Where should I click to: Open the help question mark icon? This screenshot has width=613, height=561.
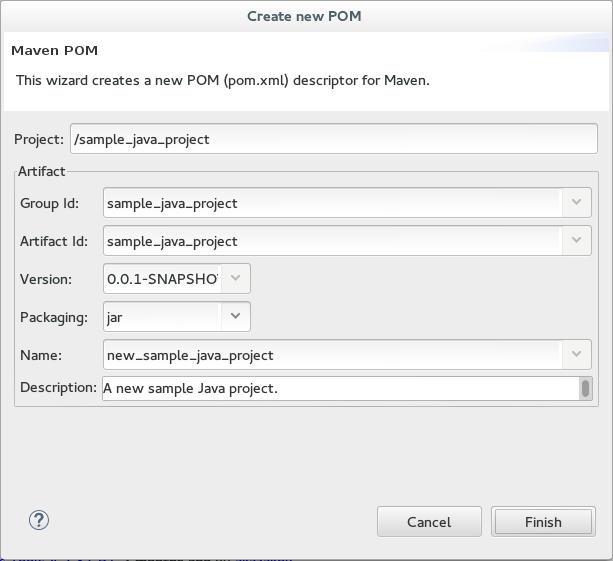[x=39, y=520]
